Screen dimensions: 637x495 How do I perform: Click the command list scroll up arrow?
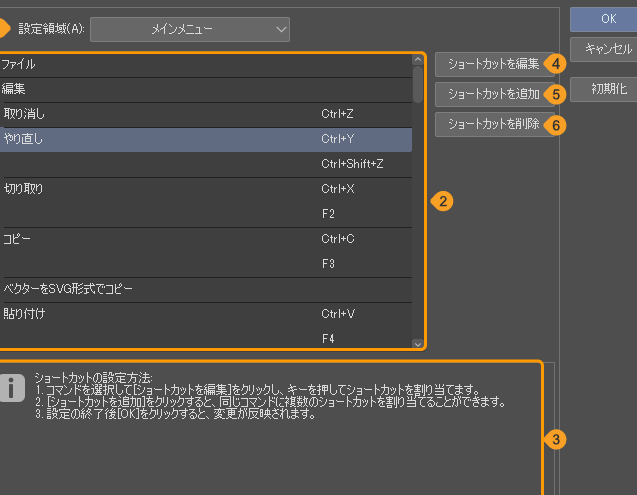pyautogui.click(x=418, y=60)
